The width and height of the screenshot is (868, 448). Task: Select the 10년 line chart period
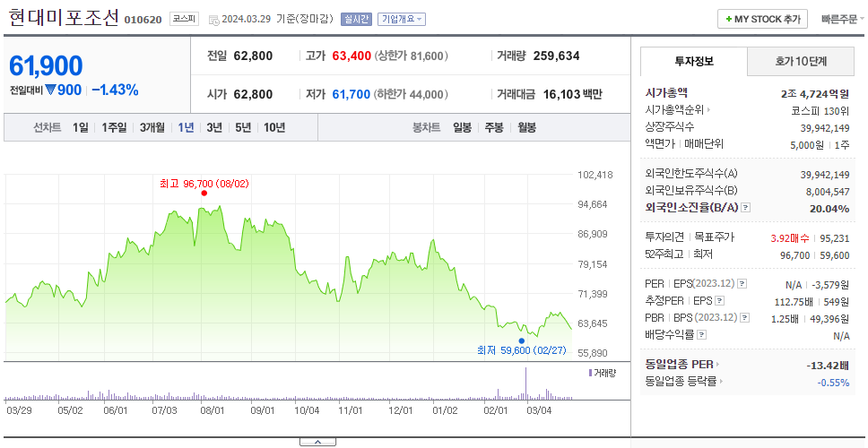click(x=274, y=128)
